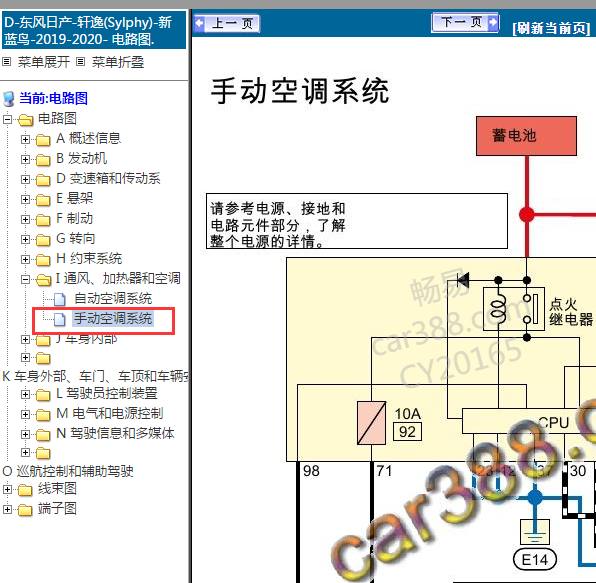Screen dimensions: 596x583
Task: Expand the A 概述信息 folder
Action: click(25, 139)
